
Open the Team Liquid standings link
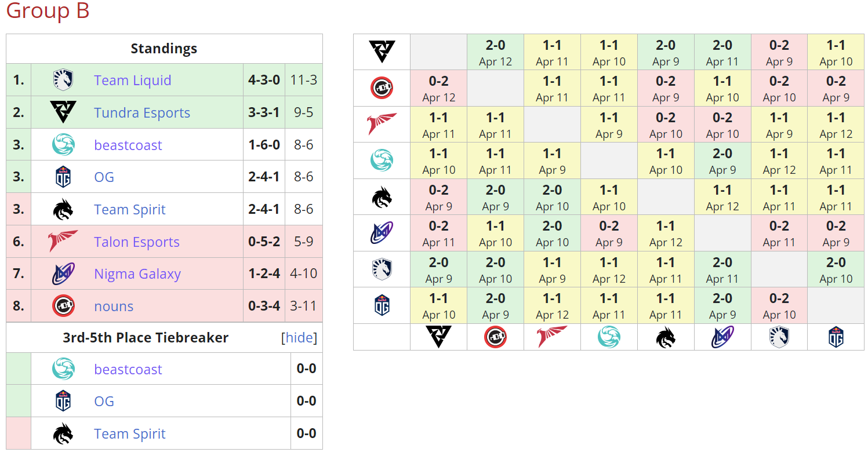(132, 81)
